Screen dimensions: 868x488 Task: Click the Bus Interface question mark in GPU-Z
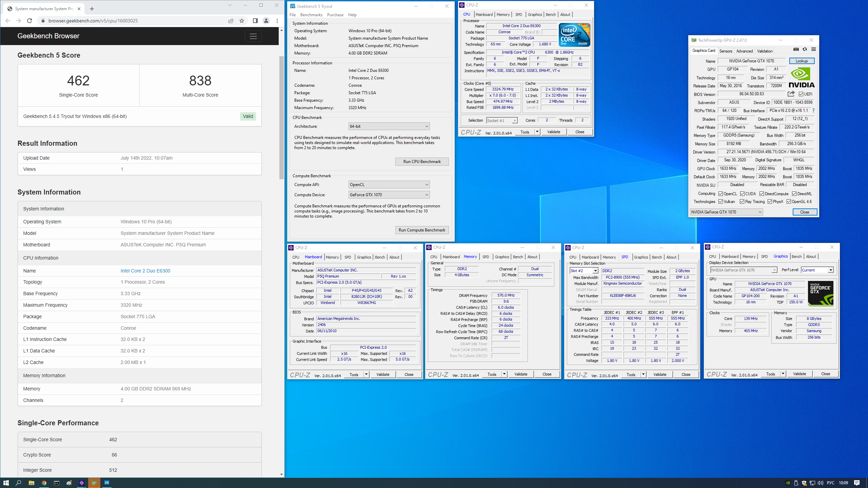click(813, 110)
